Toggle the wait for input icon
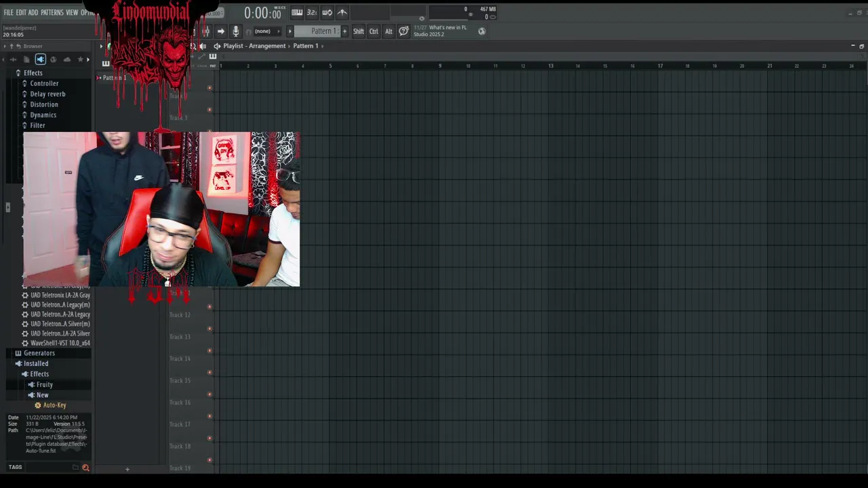This screenshot has width=868, height=488. point(327,12)
